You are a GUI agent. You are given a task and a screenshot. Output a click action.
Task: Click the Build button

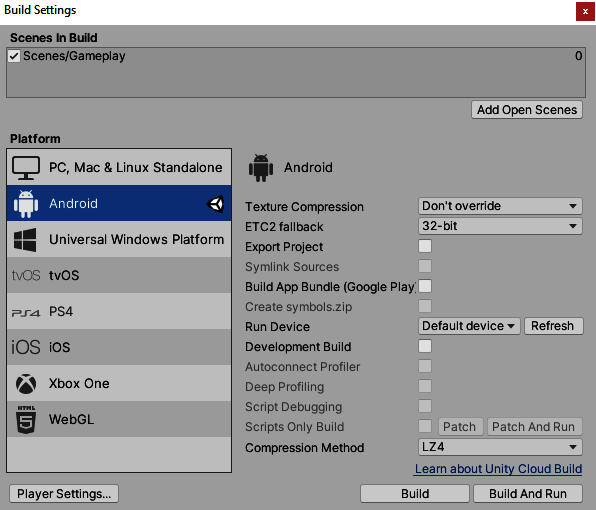tap(415, 494)
